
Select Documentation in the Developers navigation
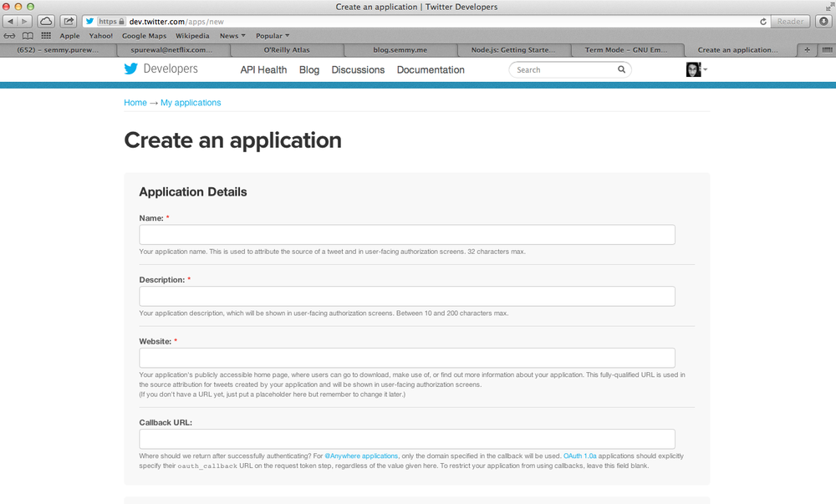431,69
